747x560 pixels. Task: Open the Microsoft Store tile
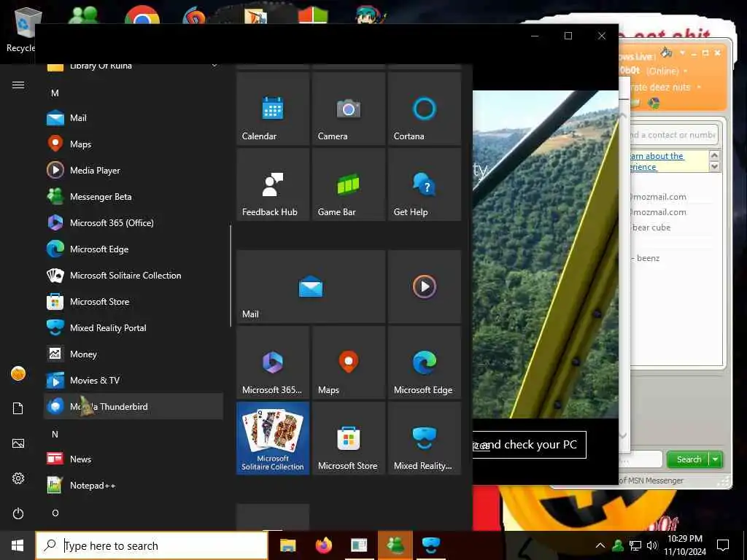(x=349, y=438)
